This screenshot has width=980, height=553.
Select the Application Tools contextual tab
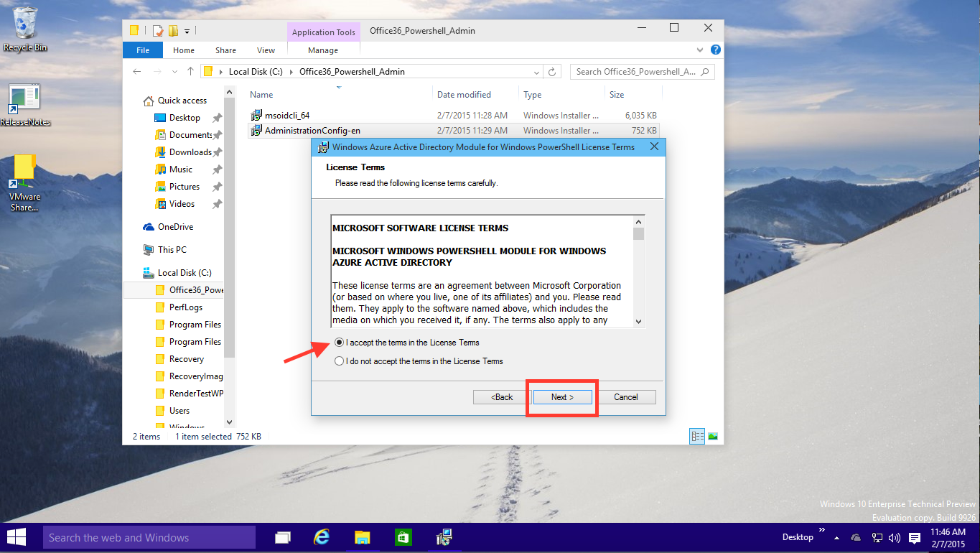pyautogui.click(x=324, y=32)
